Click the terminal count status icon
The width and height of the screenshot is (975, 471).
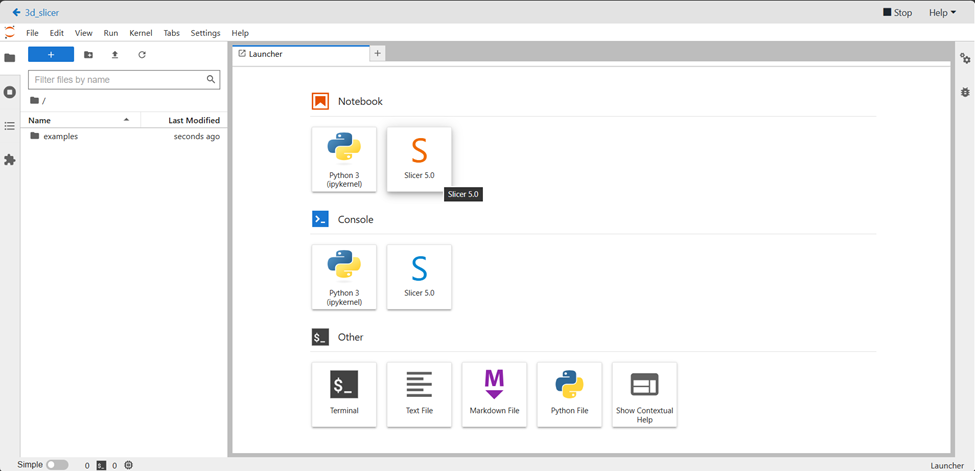(x=102, y=465)
